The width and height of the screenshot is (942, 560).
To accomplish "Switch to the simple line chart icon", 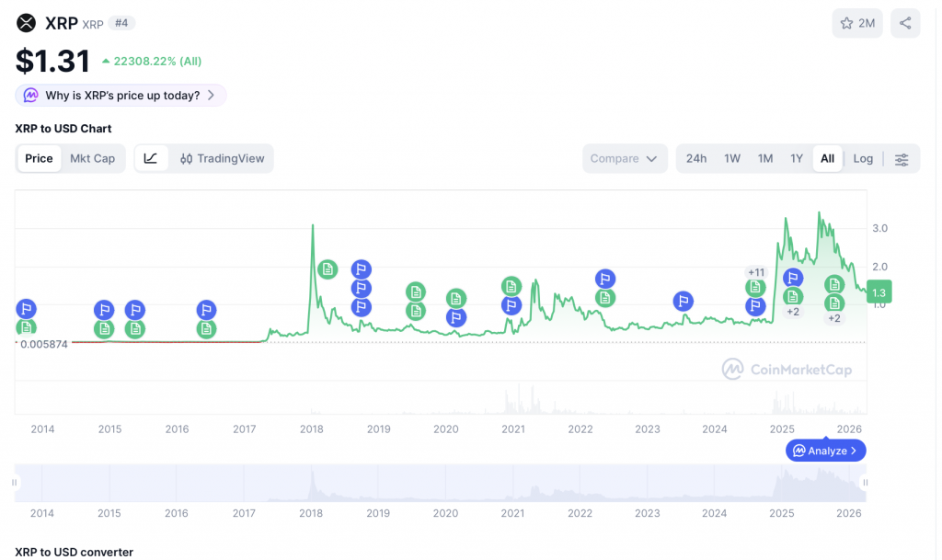I will pyautogui.click(x=151, y=158).
